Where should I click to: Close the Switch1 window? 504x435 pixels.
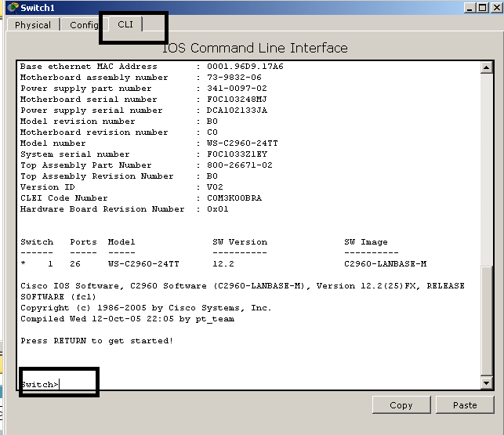(497, 7)
